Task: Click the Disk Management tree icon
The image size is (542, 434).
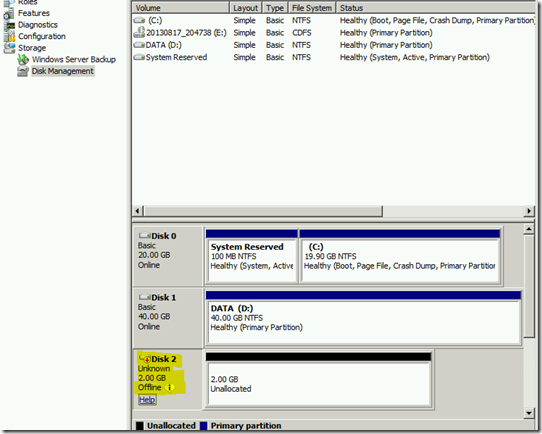Action: (23, 71)
